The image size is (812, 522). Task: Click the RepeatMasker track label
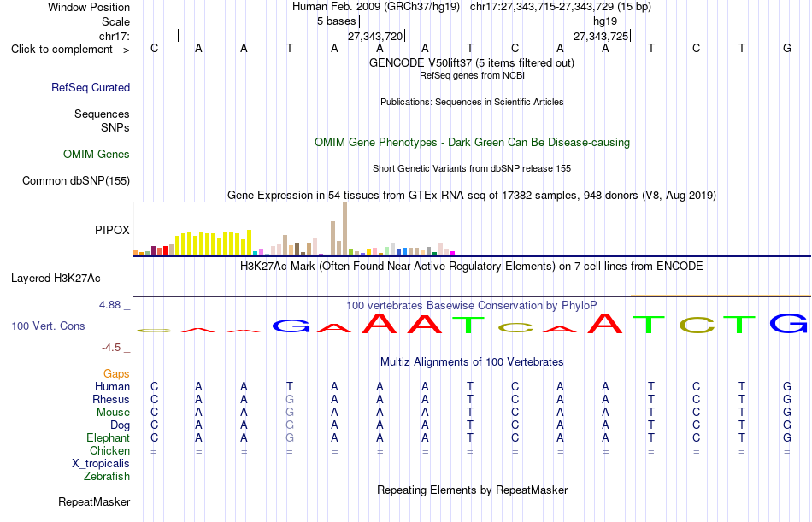(x=94, y=501)
